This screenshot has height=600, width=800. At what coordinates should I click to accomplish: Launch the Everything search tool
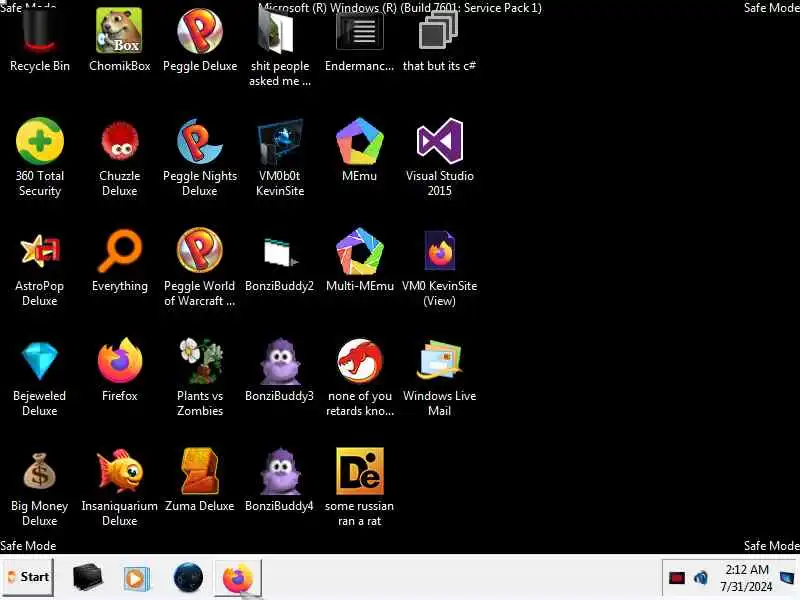pyautogui.click(x=119, y=251)
